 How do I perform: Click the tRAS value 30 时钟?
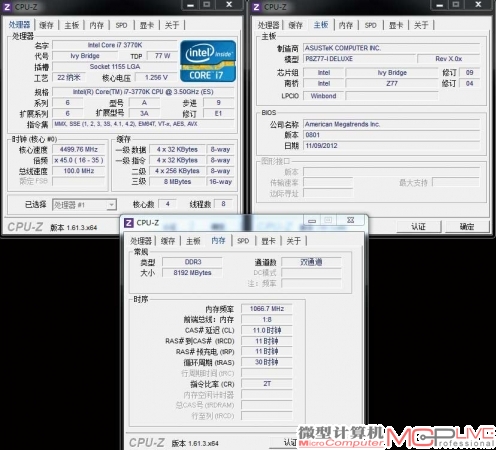pos(267,362)
